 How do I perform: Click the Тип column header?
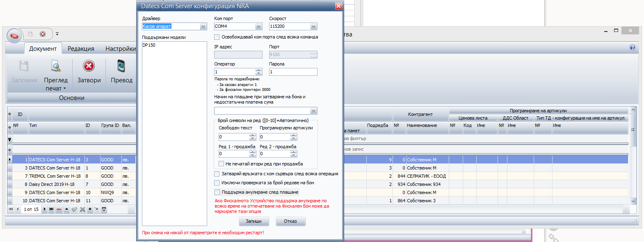click(56, 128)
